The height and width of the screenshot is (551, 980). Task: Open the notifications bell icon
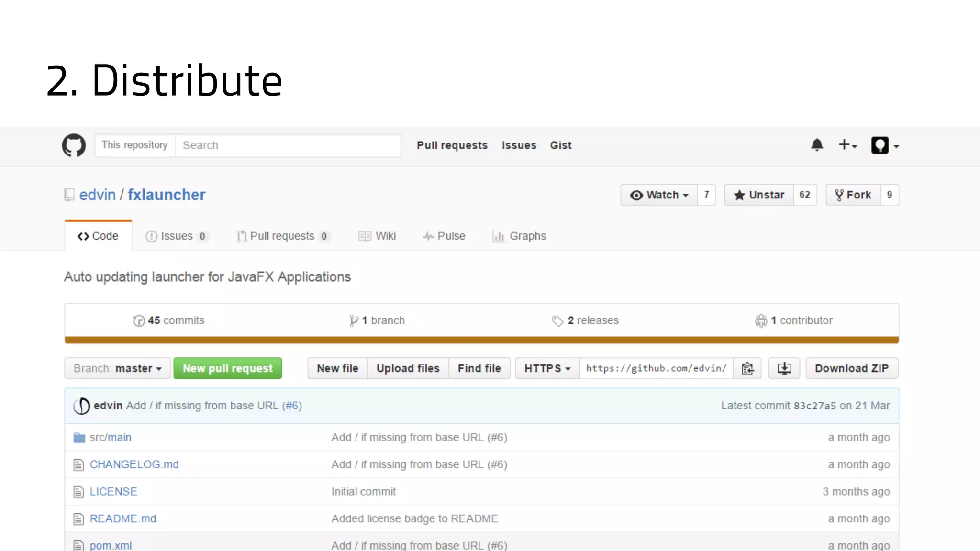tap(817, 145)
